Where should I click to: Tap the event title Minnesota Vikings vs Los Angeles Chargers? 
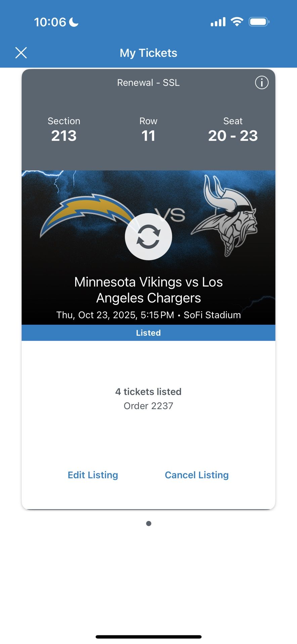point(148,289)
